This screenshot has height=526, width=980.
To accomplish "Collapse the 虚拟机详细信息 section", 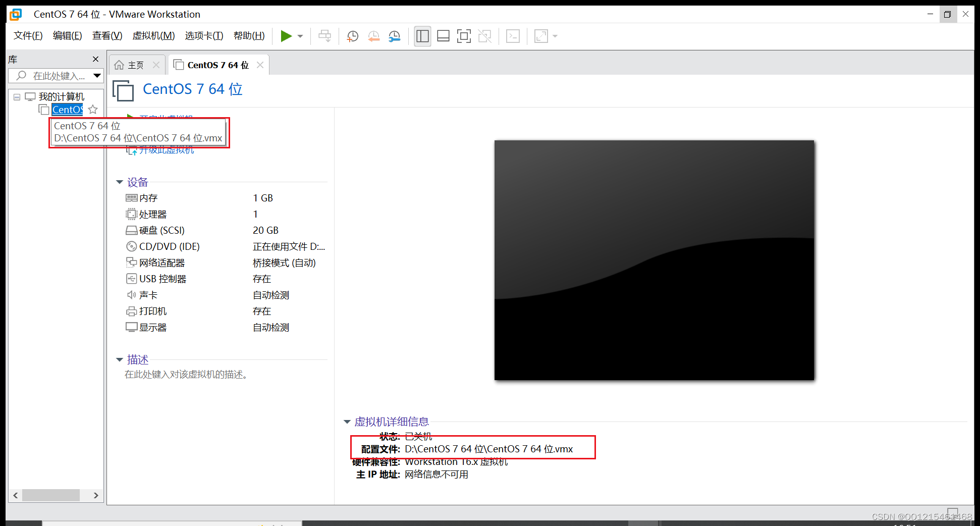I will point(347,422).
